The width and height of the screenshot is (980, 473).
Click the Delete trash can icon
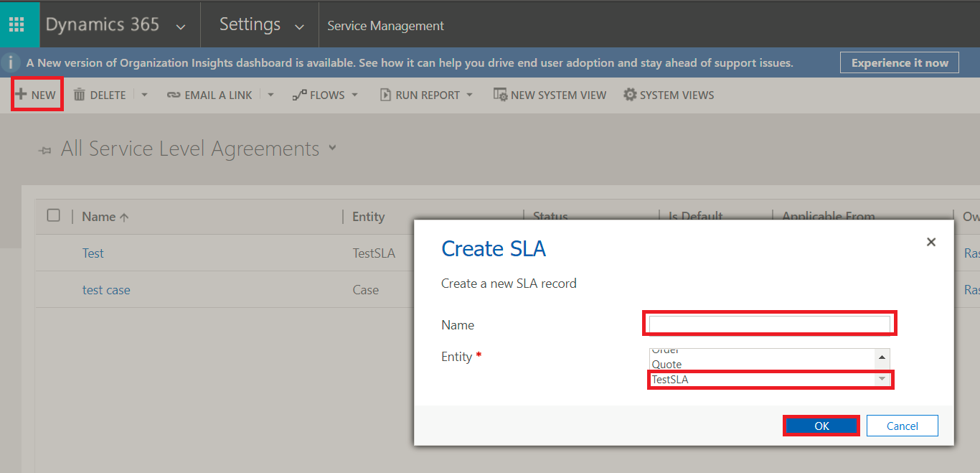81,94
